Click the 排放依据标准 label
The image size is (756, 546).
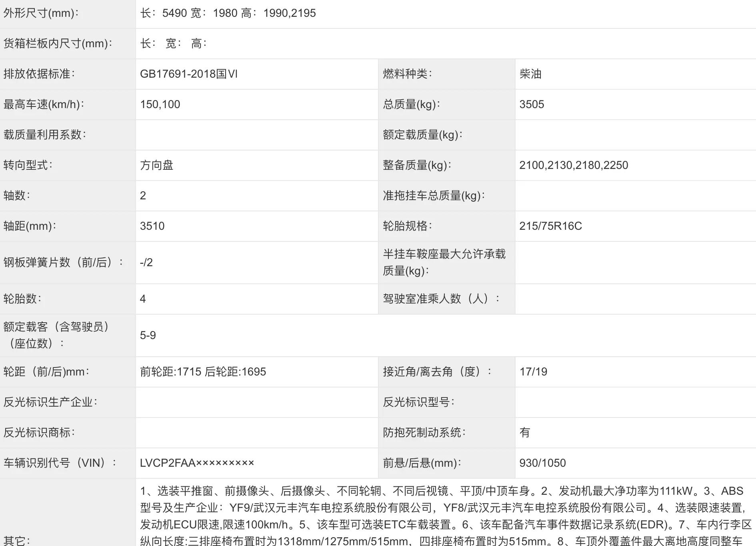click(39, 74)
